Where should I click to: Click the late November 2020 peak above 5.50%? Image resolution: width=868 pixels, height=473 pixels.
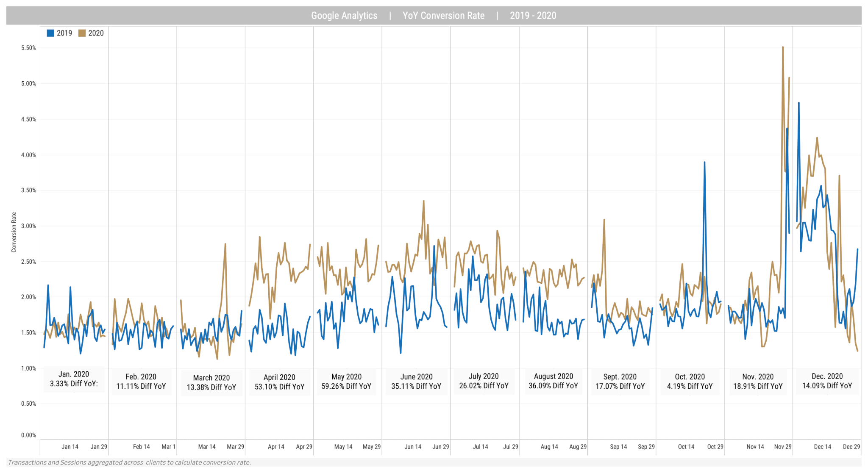point(783,47)
